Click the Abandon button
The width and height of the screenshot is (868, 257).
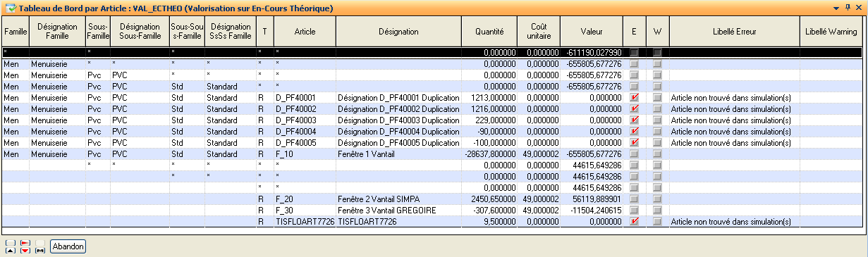tap(68, 246)
